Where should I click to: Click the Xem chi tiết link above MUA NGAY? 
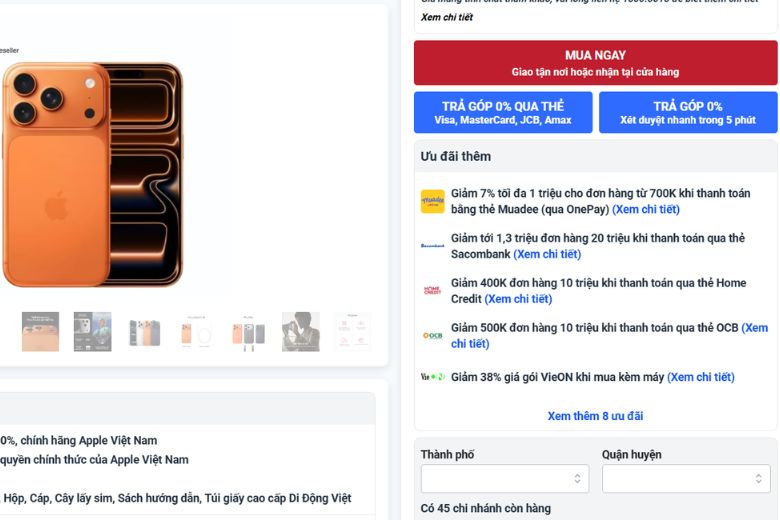[x=447, y=17]
